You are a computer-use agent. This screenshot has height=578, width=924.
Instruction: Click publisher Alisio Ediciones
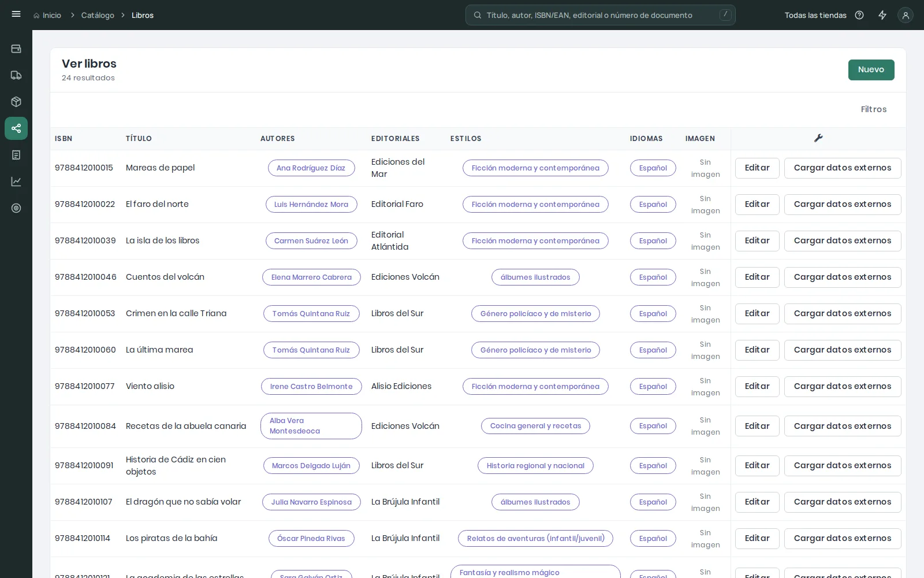tap(401, 386)
